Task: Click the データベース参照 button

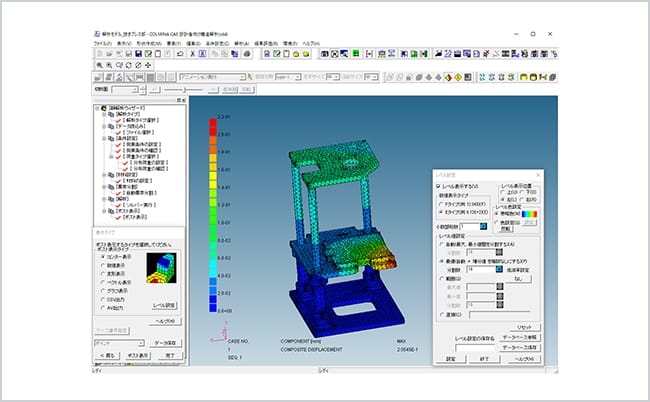Action: (x=519, y=337)
